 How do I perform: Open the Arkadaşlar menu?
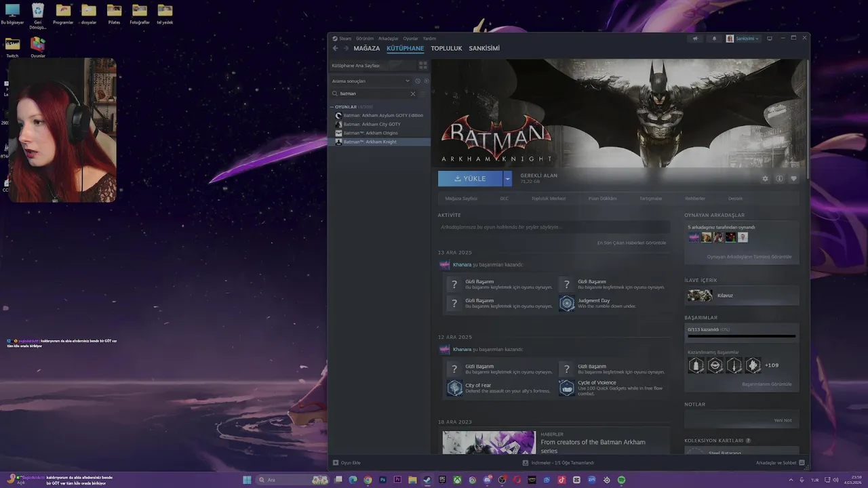389,39
